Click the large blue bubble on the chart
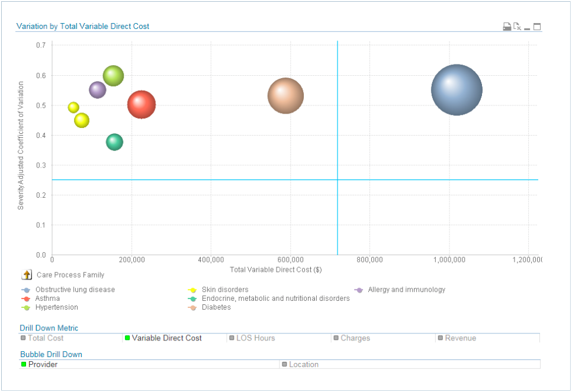 click(457, 90)
